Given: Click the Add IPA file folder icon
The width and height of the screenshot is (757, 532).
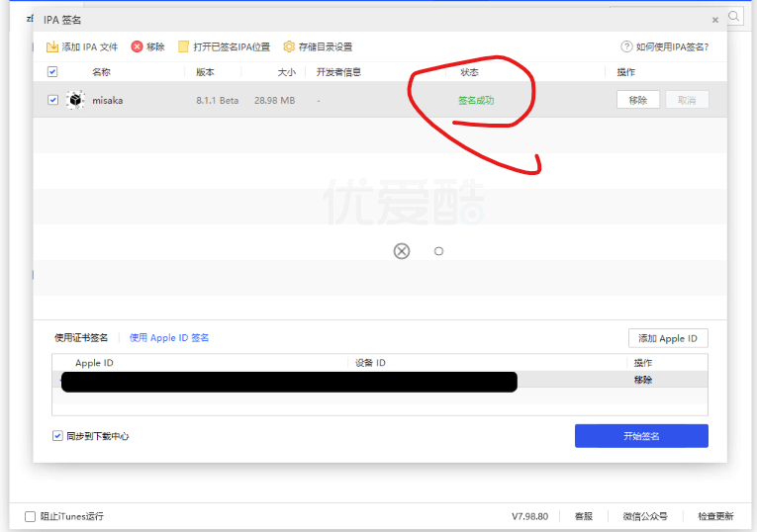Looking at the screenshot, I should (x=52, y=46).
